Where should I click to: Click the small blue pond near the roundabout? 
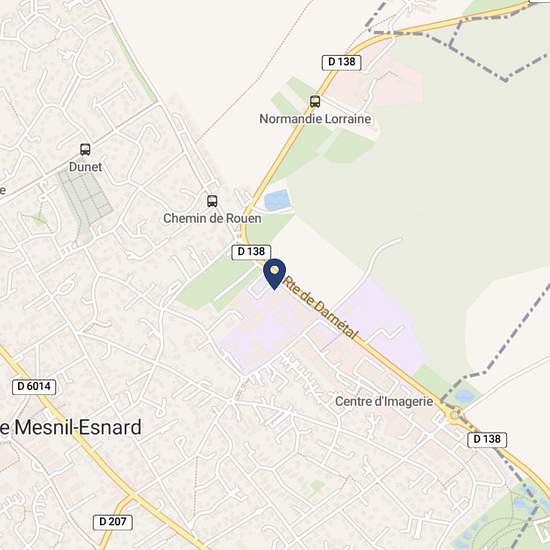pyautogui.click(x=465, y=397)
